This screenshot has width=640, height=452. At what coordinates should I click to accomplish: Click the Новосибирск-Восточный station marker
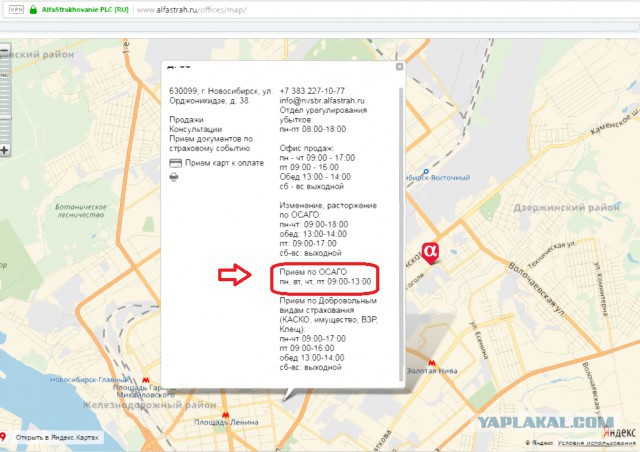pos(426,171)
